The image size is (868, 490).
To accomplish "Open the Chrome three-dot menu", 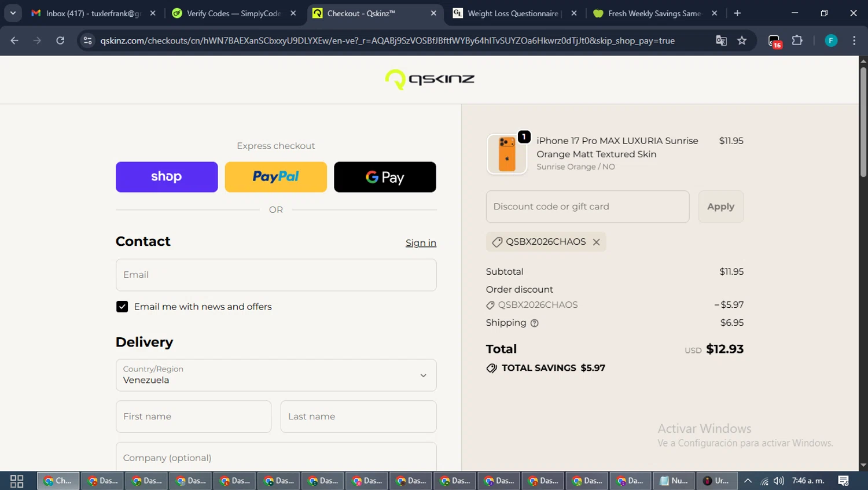I will [854, 40].
